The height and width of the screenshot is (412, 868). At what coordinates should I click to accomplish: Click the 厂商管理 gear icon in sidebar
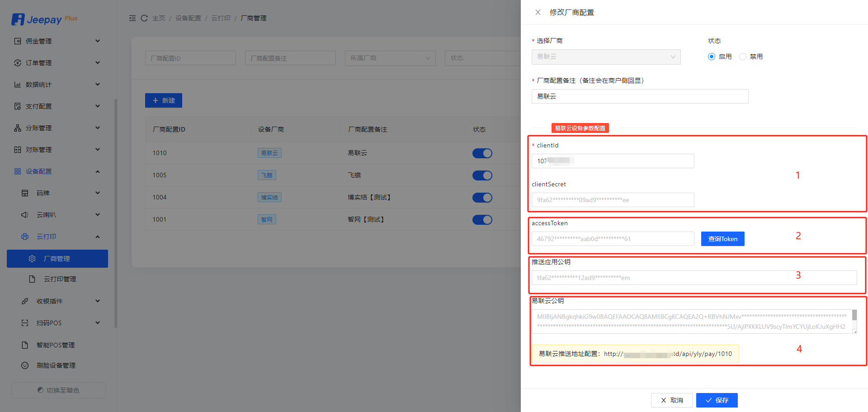32,259
